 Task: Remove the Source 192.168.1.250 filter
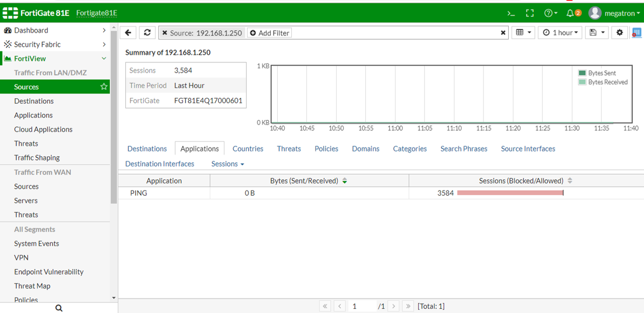[x=165, y=33]
